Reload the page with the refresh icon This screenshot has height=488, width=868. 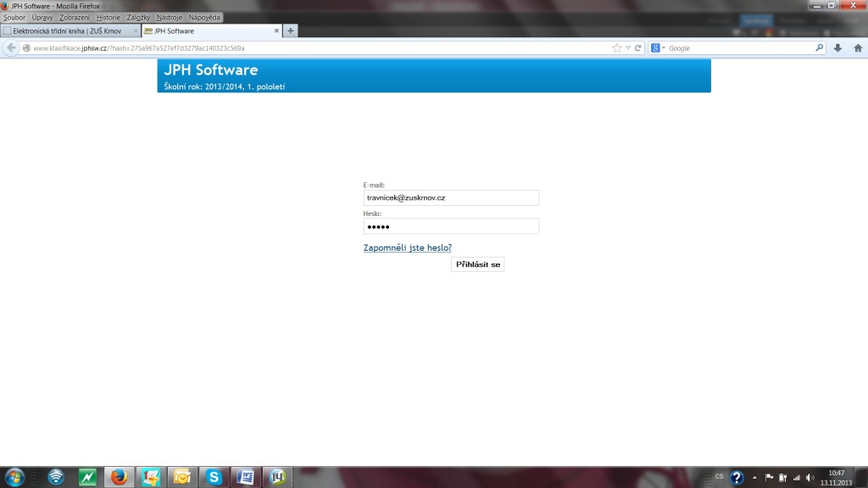pyautogui.click(x=637, y=48)
